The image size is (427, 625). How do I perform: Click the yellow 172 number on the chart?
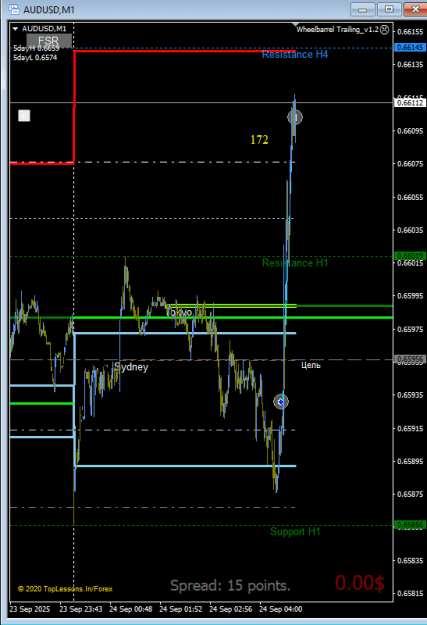(x=259, y=140)
